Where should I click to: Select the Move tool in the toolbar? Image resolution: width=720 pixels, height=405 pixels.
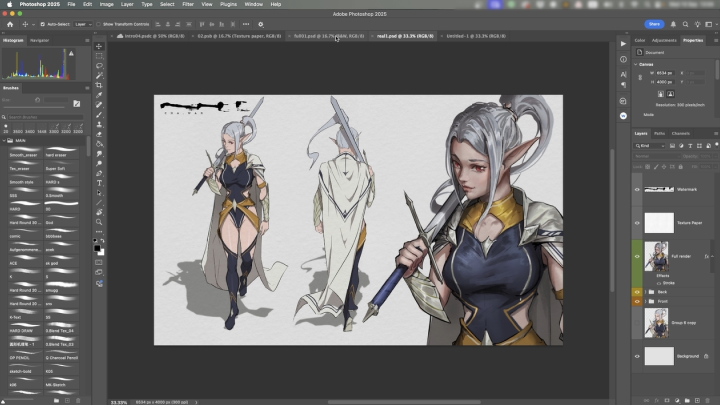[x=99, y=47]
